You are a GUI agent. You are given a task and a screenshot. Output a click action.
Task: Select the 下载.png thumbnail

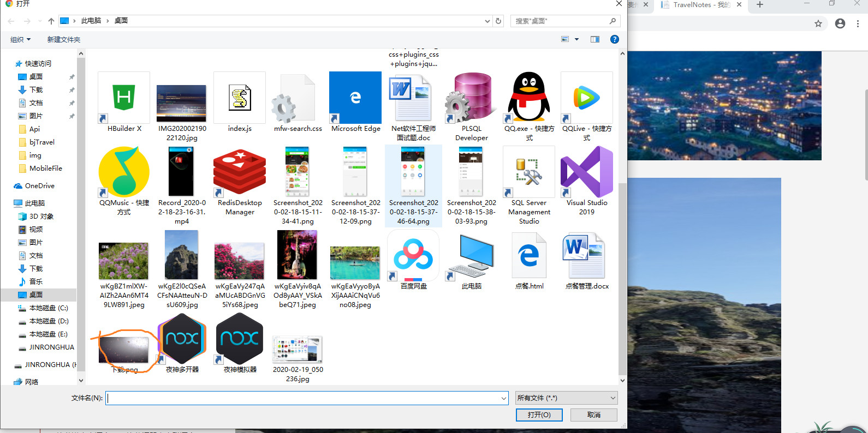click(x=124, y=350)
